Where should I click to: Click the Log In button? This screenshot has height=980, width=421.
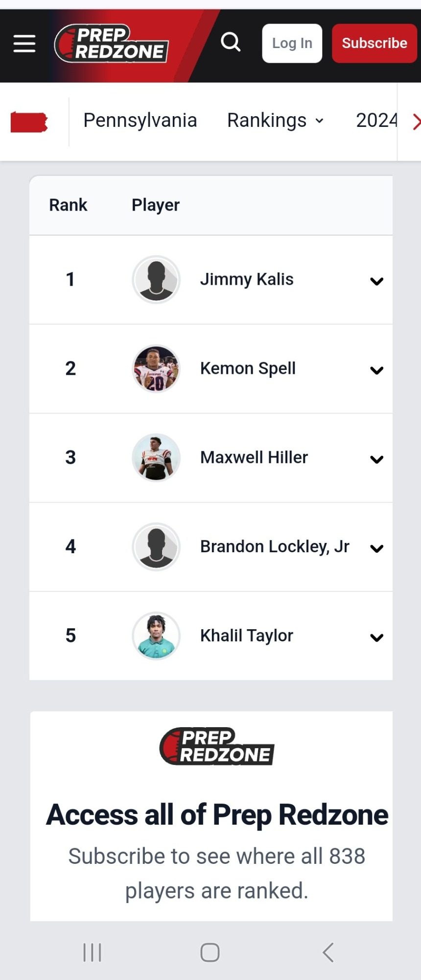292,43
